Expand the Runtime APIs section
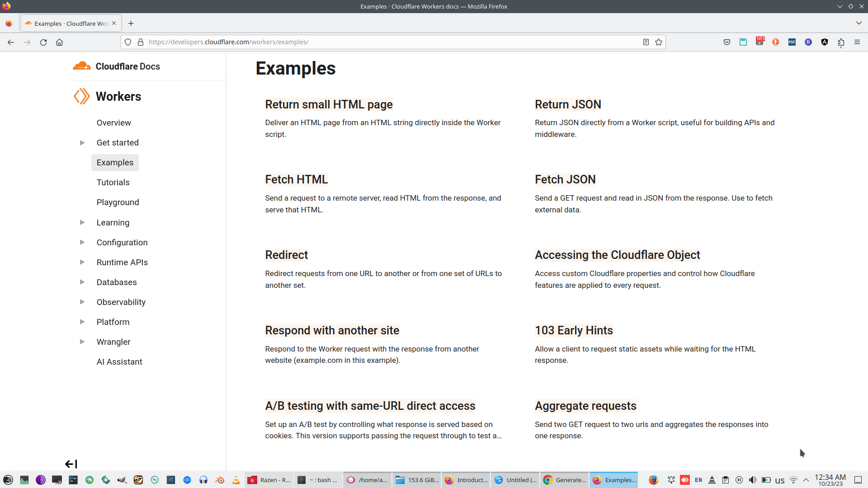Viewport: 868px width, 488px height. [82, 262]
